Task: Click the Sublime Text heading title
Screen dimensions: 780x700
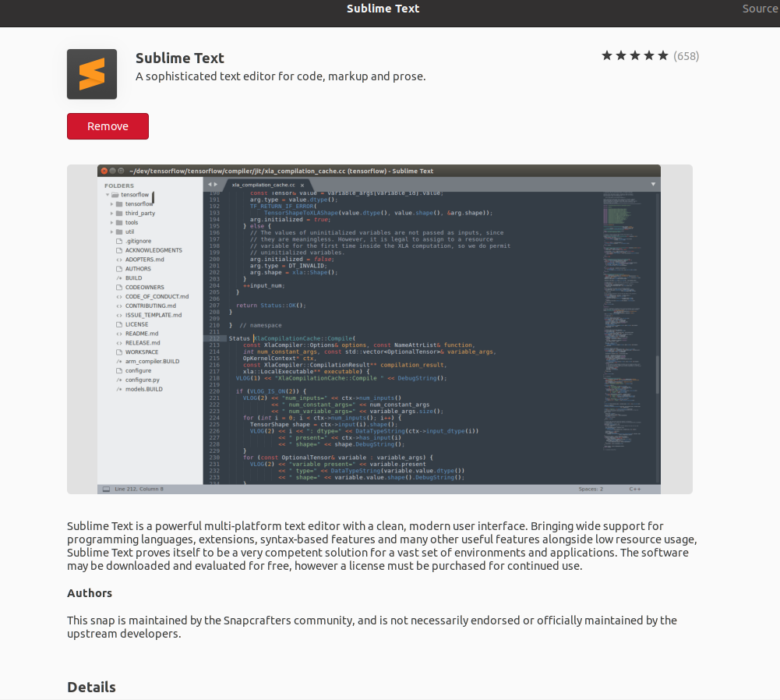Action: (179, 58)
